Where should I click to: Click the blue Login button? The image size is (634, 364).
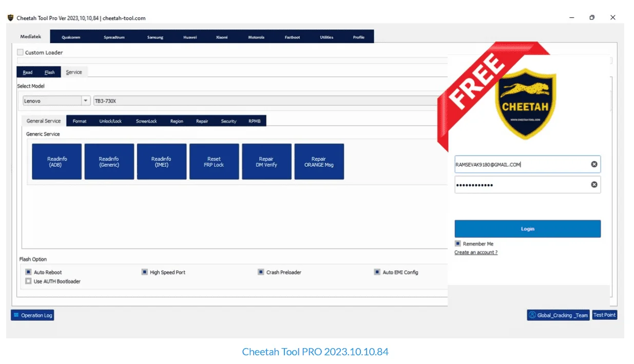[528, 229]
